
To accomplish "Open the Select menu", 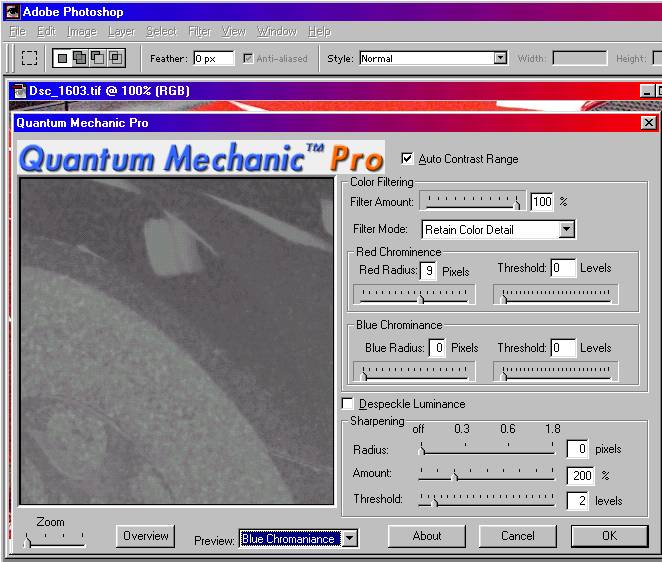I will 161,32.
